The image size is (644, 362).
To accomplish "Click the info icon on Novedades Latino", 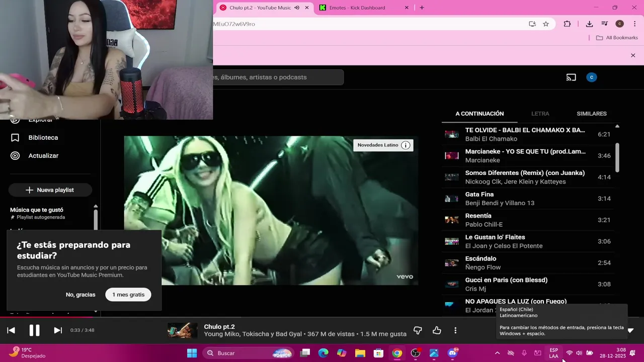I will (x=406, y=145).
